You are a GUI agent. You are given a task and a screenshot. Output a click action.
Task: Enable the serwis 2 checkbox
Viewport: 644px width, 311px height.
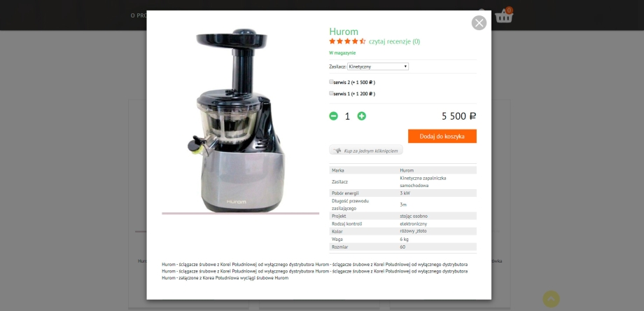(331, 82)
